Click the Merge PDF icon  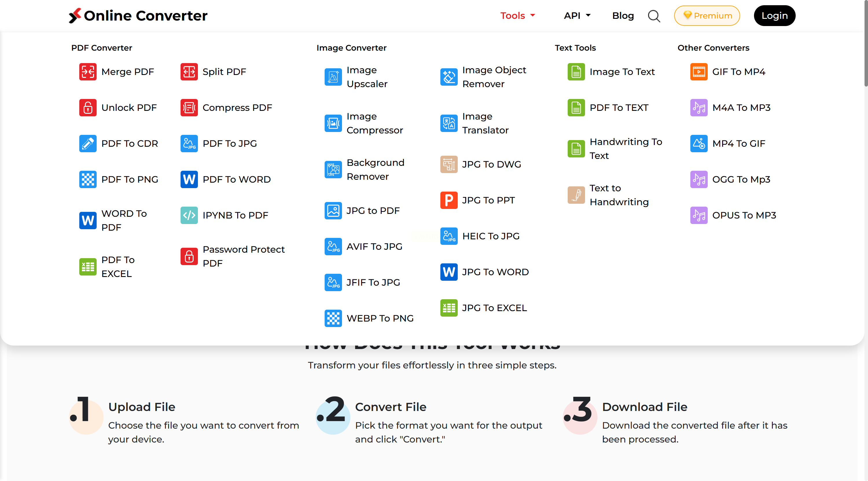88,72
